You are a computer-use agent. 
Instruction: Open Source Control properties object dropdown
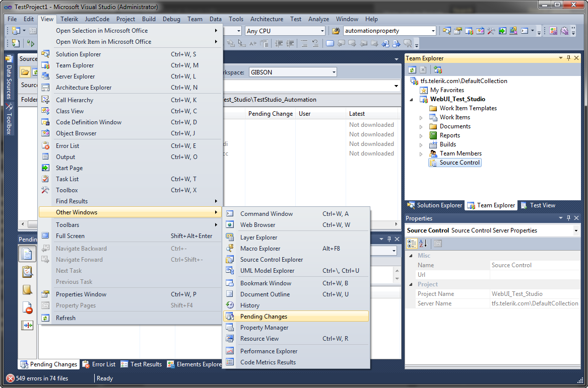tap(576, 230)
